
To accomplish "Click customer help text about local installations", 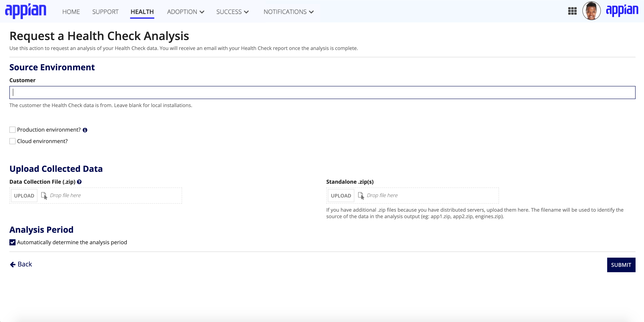I will pos(101,105).
